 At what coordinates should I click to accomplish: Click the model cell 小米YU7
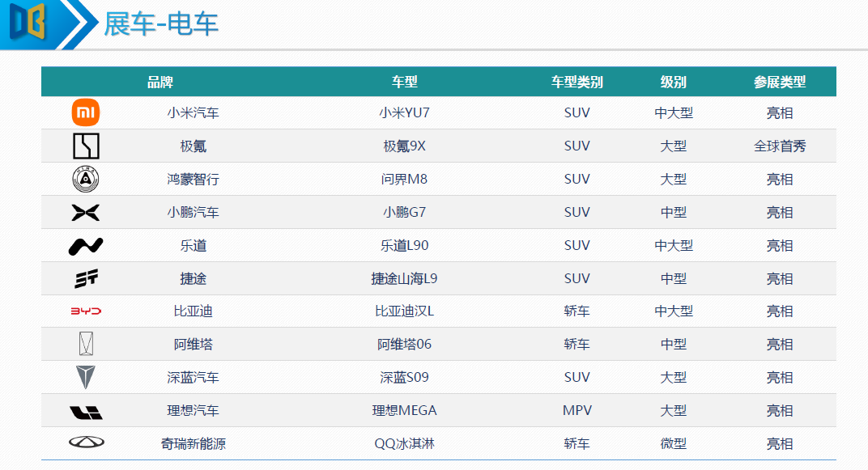[x=404, y=112]
